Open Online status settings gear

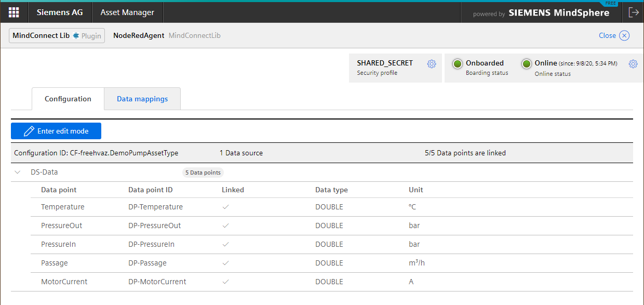coord(633,64)
